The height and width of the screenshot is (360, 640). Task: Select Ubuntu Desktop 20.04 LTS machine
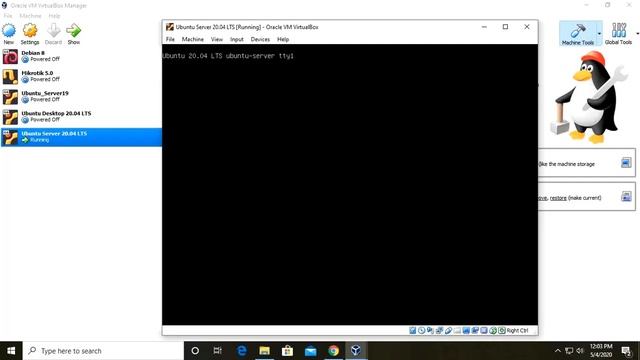(81, 117)
